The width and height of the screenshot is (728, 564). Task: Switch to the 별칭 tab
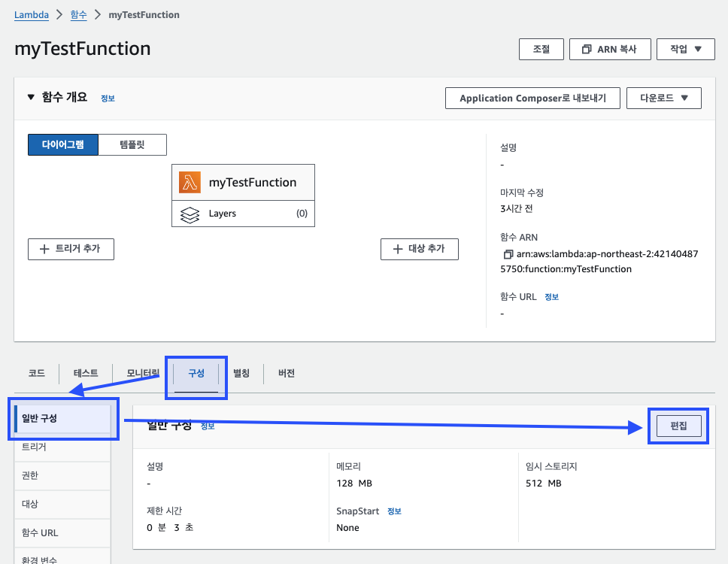point(241,373)
